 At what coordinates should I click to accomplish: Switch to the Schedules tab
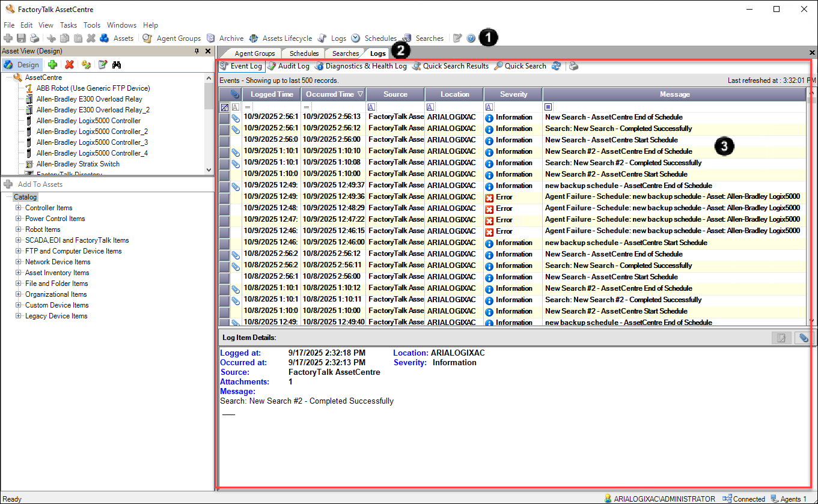tap(304, 53)
